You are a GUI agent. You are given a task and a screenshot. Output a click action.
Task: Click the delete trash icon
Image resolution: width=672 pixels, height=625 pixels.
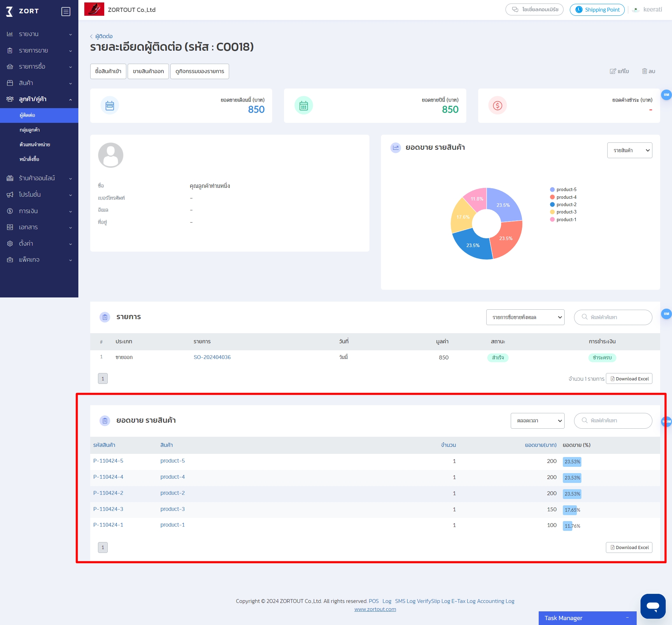644,71
